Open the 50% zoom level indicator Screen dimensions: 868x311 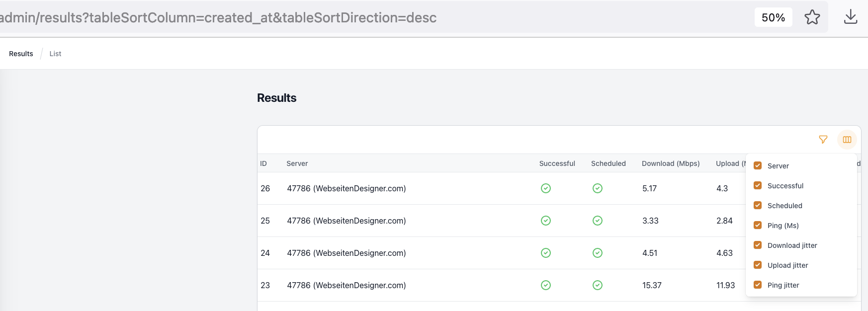point(774,17)
